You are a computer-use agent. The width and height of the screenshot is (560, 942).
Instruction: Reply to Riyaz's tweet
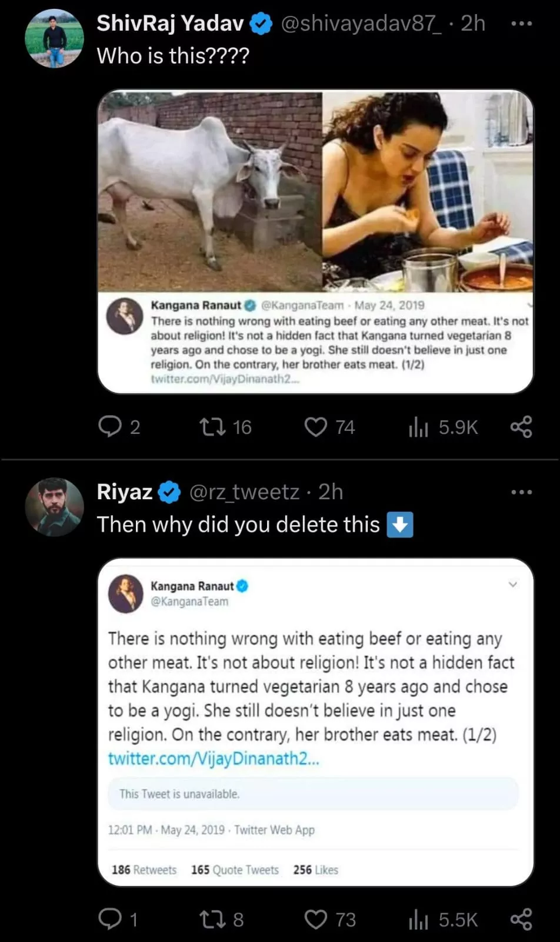(110, 918)
